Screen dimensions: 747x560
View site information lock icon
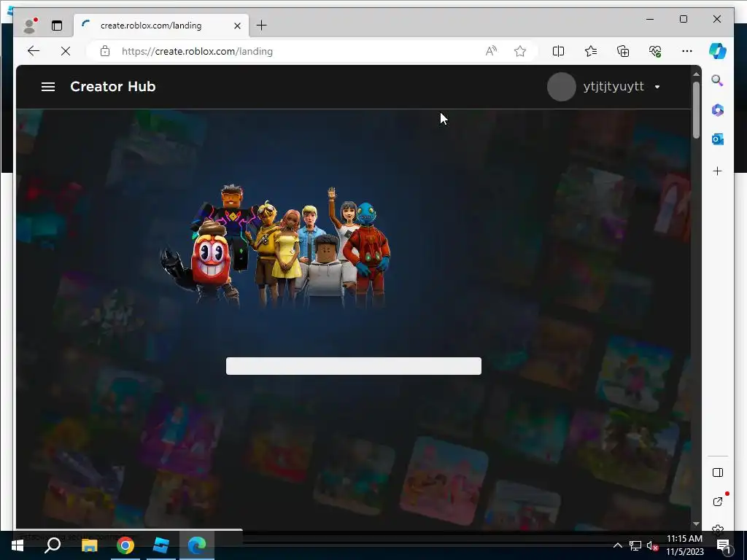[x=105, y=51]
